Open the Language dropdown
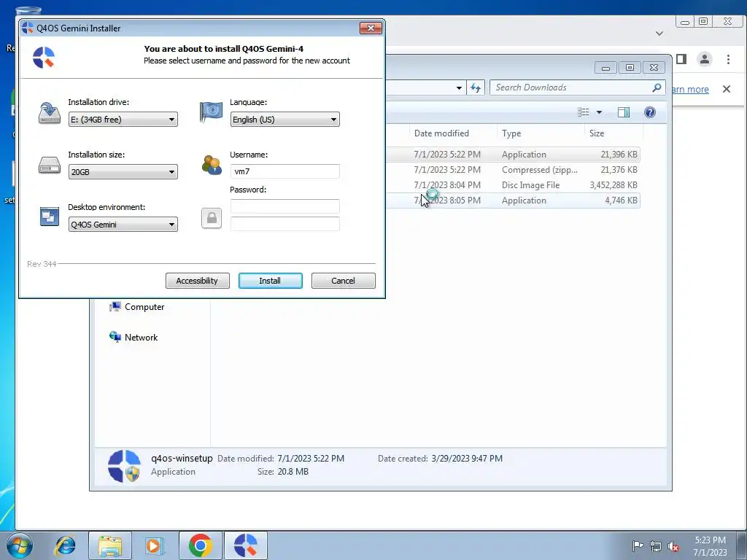This screenshot has width=747, height=560. pyautogui.click(x=285, y=120)
